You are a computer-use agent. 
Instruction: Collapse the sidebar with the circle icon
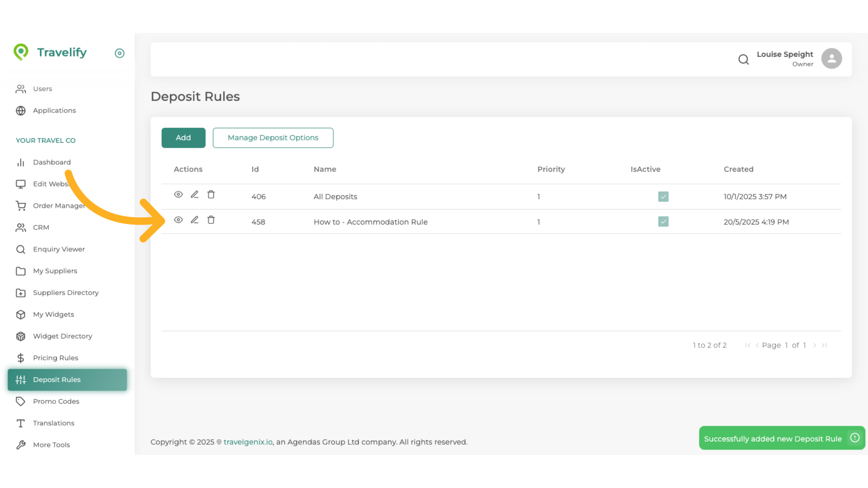point(119,53)
